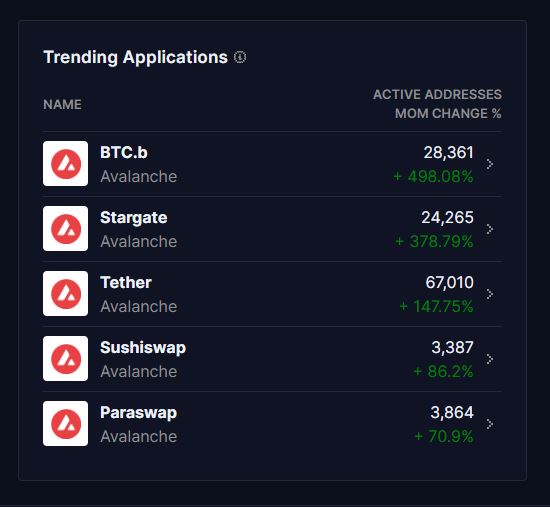The width and height of the screenshot is (550, 507).
Task: Select the Sushiswap application name
Action: coord(143,348)
